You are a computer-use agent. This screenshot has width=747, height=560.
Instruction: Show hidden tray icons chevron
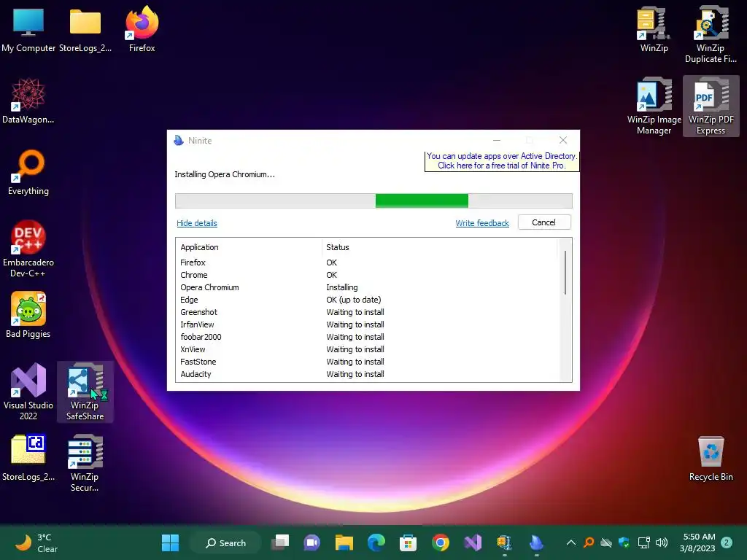click(x=570, y=542)
